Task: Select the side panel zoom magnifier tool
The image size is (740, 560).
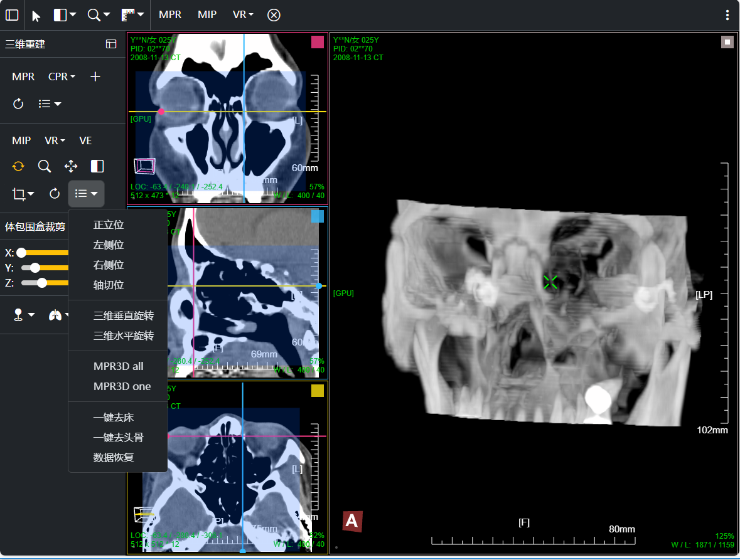Action: (45, 166)
